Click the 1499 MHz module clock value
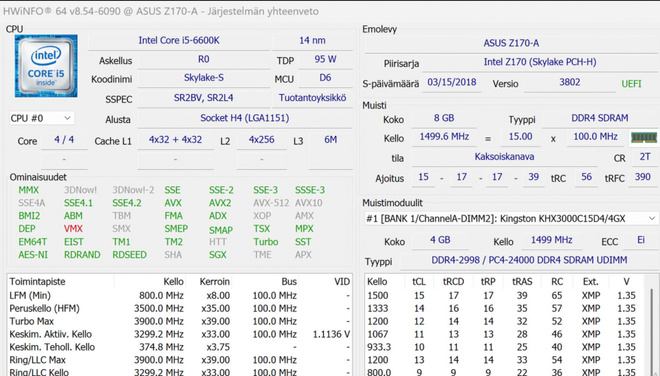This screenshot has height=376, width=660. pos(551,240)
